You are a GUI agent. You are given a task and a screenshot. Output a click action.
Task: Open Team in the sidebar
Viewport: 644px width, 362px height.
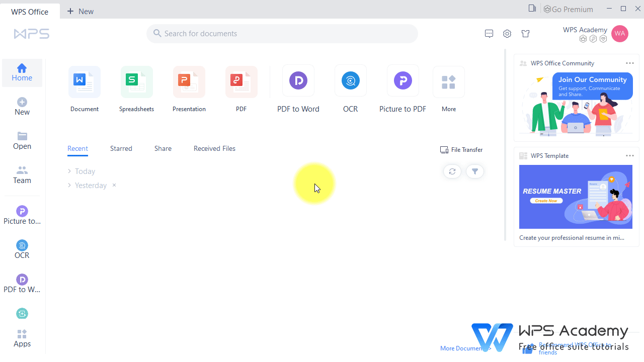click(x=22, y=175)
